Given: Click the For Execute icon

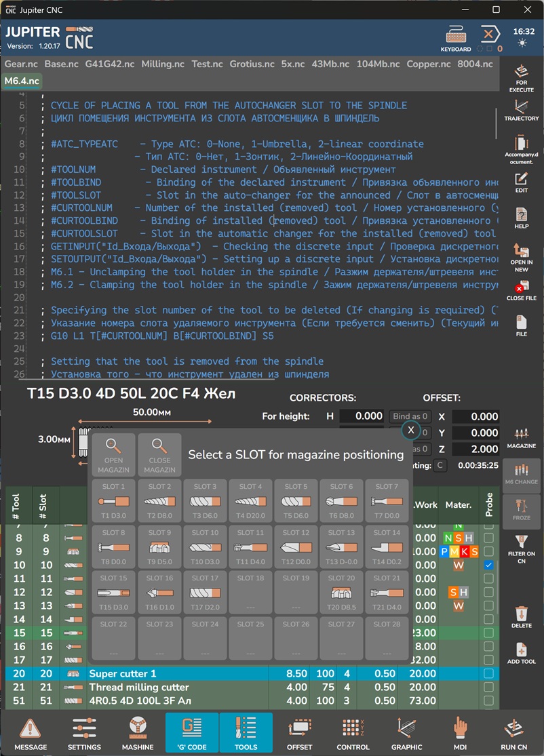Looking at the screenshot, I should coord(521,78).
